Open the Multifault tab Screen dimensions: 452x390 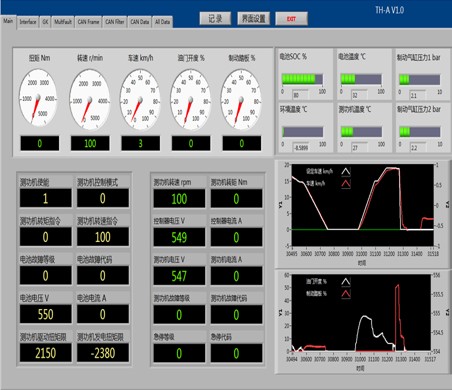[63, 22]
